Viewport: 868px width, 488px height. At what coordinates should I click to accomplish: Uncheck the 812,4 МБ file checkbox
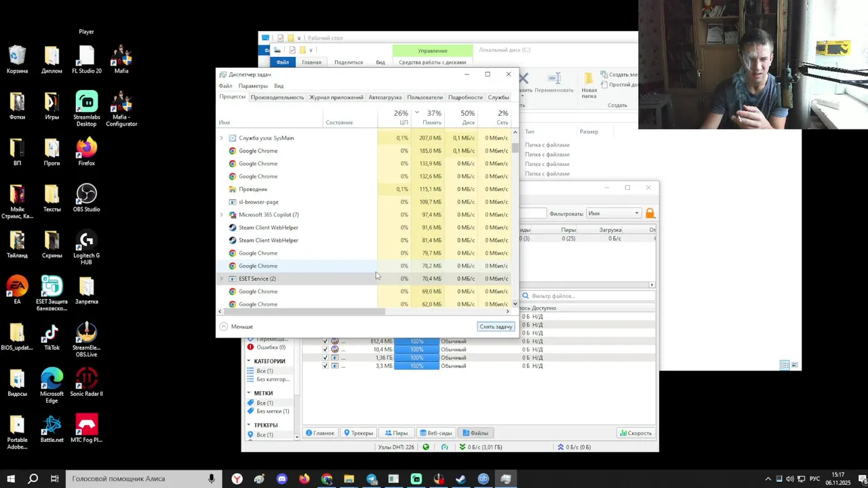[325, 341]
